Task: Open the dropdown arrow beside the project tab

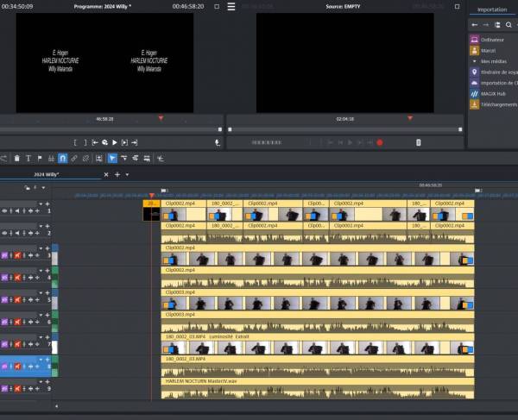Action: click(x=128, y=174)
